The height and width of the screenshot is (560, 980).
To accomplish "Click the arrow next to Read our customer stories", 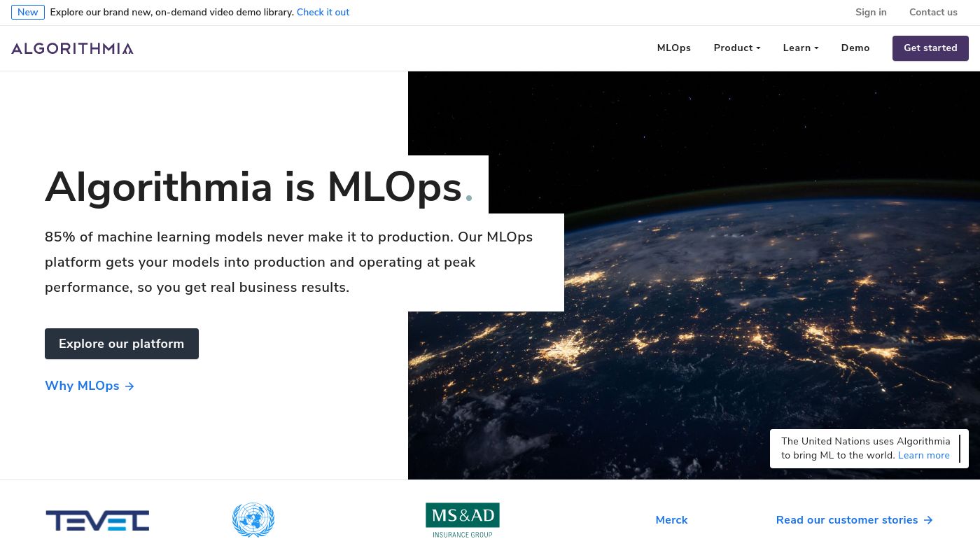I will (x=927, y=520).
